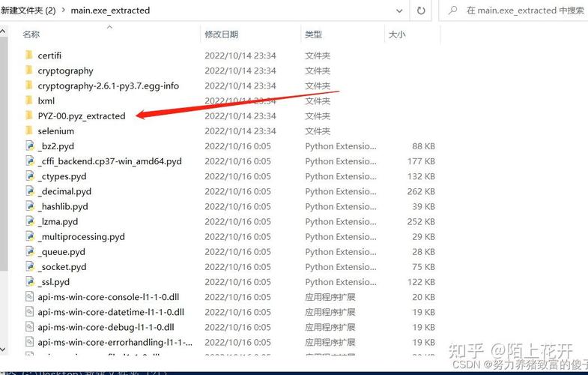588x375 pixels.
Task: Sort by the 类型 column header
Action: [314, 34]
